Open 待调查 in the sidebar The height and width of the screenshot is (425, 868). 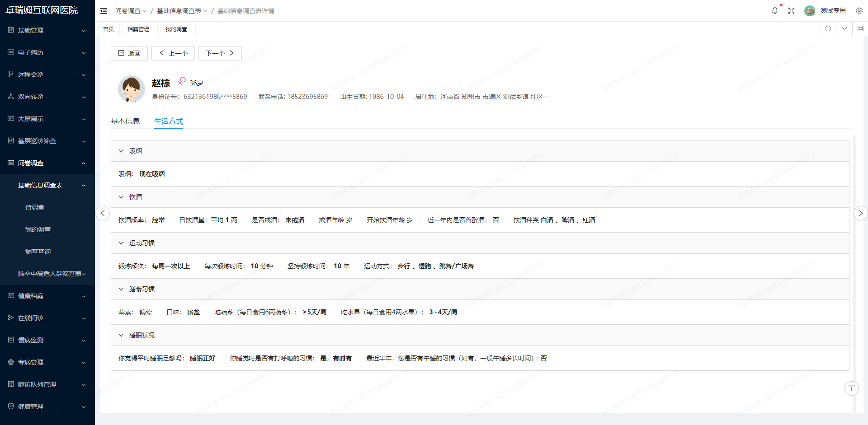[35, 207]
